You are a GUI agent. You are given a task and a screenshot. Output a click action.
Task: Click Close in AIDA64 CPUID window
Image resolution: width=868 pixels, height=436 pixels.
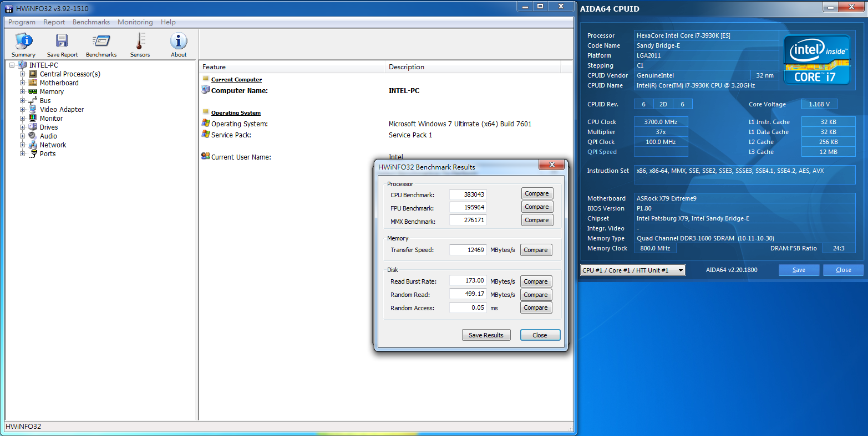click(x=843, y=270)
